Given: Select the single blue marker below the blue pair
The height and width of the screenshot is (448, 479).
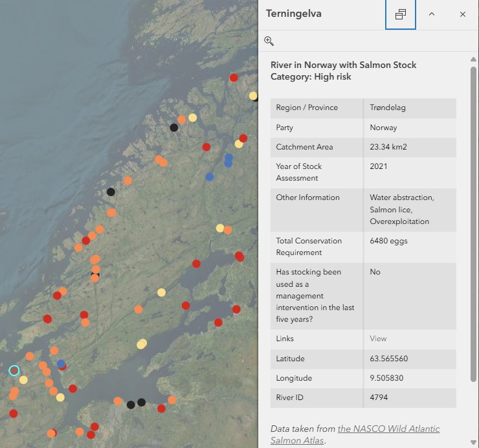Looking at the screenshot, I should [x=209, y=177].
